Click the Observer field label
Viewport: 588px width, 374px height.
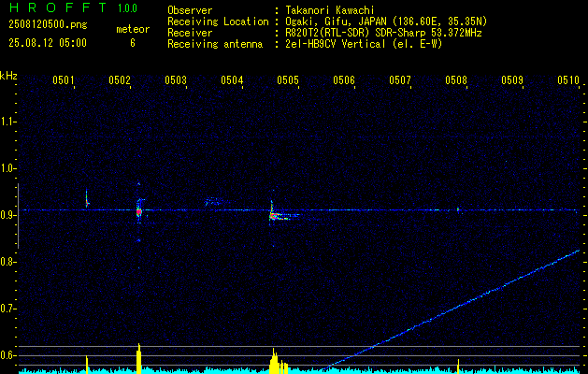click(x=190, y=10)
